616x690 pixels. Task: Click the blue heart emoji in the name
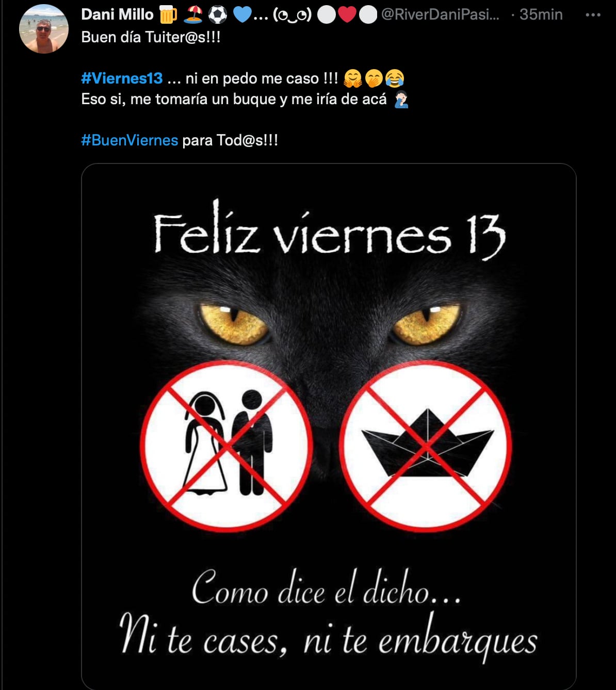[242, 14]
